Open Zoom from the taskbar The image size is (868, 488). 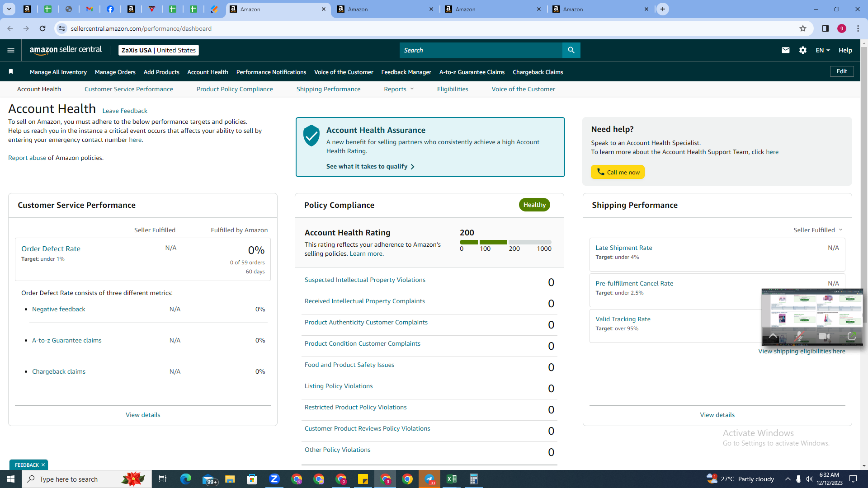click(274, 479)
